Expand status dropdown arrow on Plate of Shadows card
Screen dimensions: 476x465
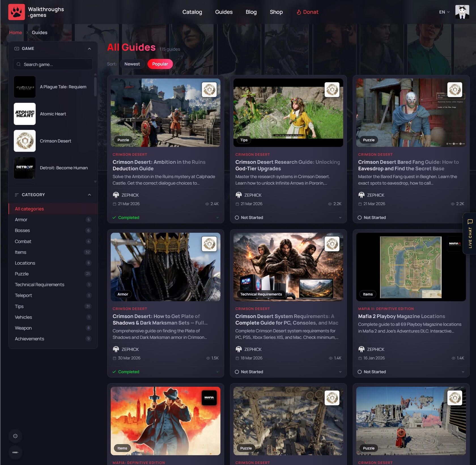(217, 372)
